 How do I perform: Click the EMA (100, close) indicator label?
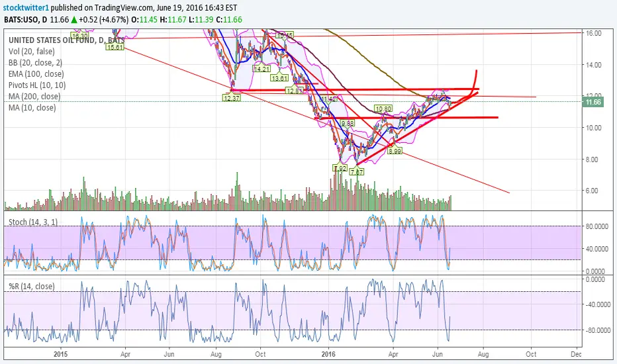[36, 73]
